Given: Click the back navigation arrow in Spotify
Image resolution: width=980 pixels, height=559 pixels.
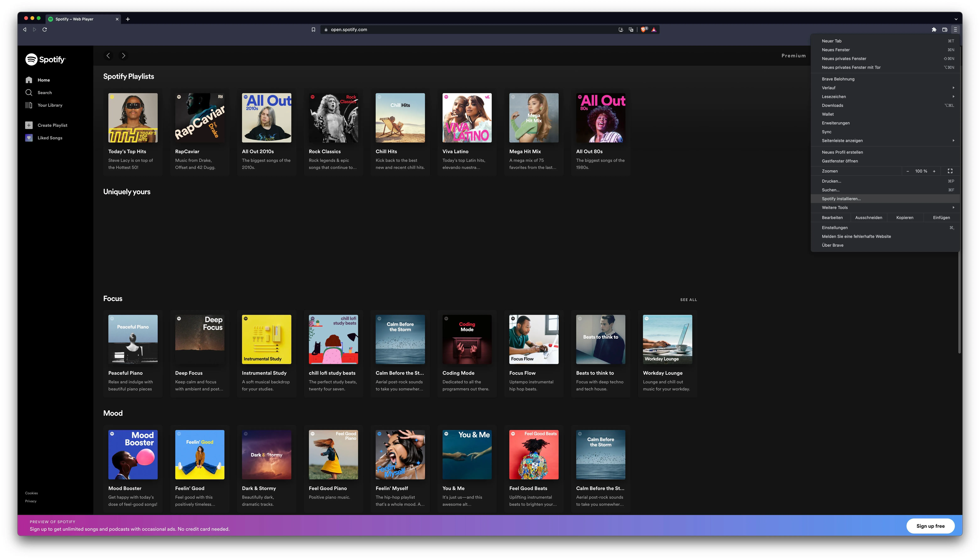Looking at the screenshot, I should pyautogui.click(x=109, y=55).
